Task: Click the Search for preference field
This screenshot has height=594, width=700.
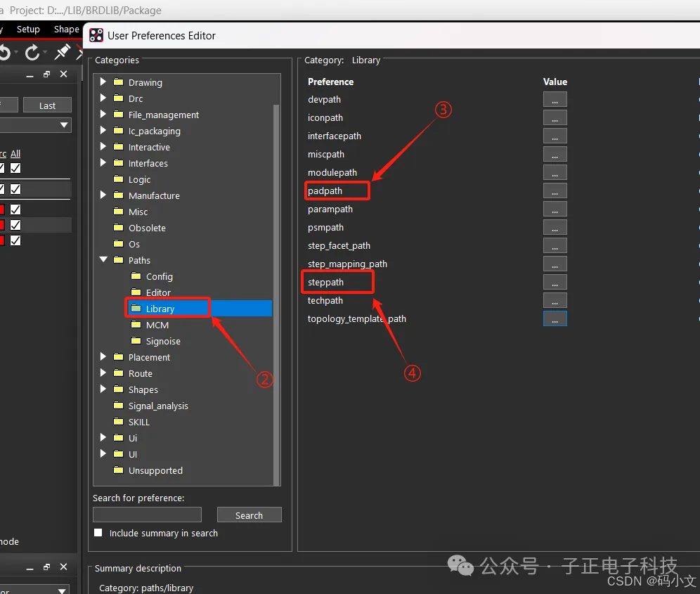Action: click(148, 515)
